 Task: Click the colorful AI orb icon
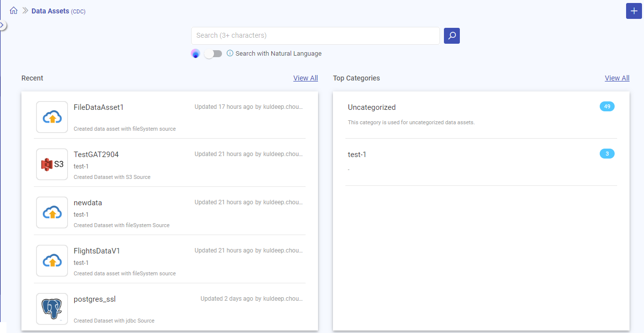196,54
